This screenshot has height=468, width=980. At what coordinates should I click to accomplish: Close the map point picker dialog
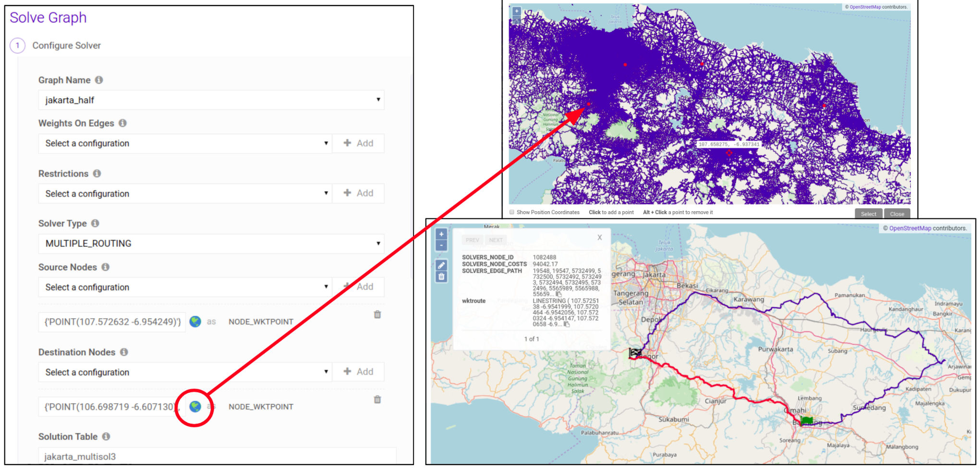897,214
